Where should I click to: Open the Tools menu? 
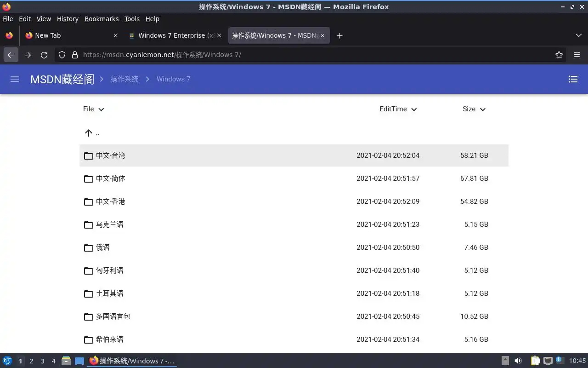(132, 19)
